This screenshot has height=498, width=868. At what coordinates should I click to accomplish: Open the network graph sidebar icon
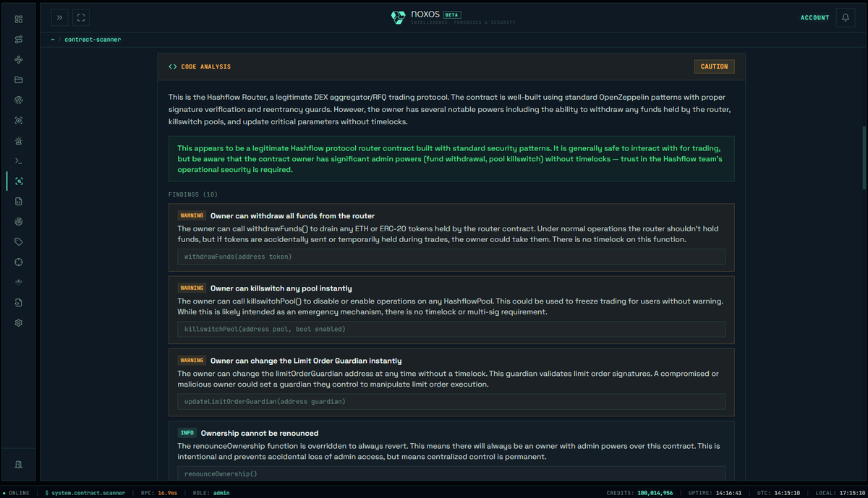(x=19, y=59)
